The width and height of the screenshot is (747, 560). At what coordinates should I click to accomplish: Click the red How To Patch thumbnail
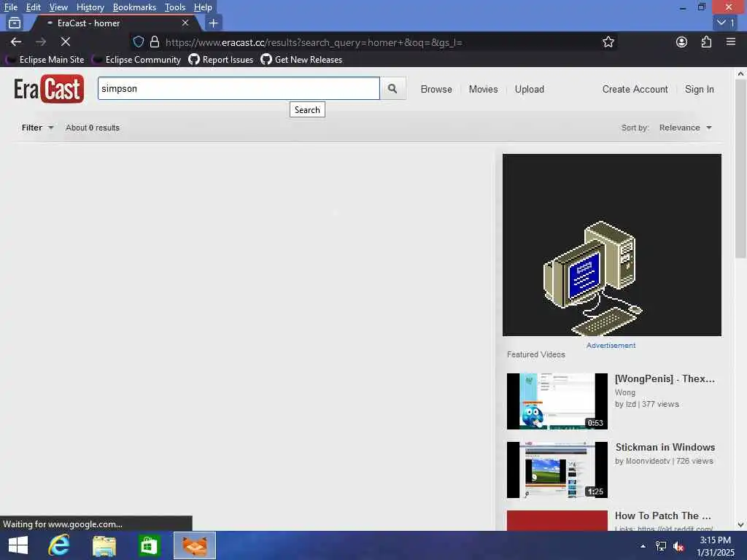(x=557, y=521)
